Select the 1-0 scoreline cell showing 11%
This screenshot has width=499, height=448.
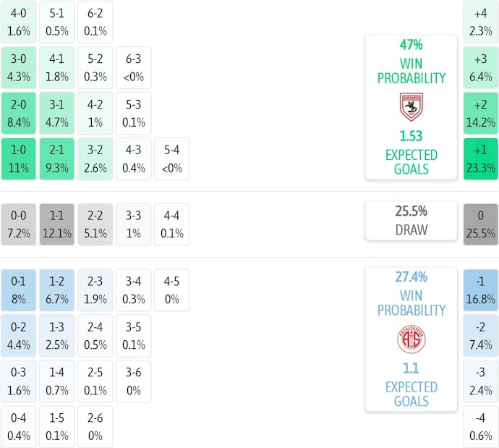click(19, 159)
